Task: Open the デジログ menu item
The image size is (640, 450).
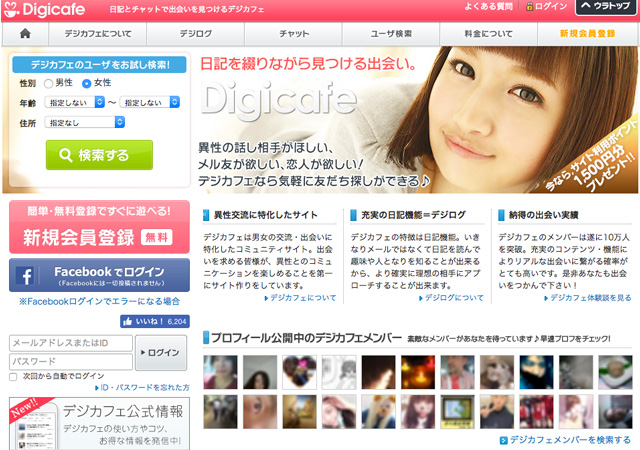Action: (196, 34)
